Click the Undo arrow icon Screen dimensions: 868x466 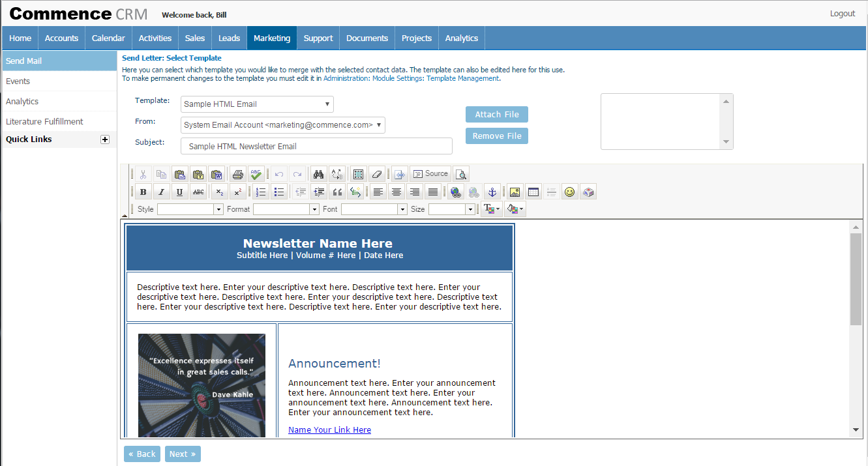(278, 174)
